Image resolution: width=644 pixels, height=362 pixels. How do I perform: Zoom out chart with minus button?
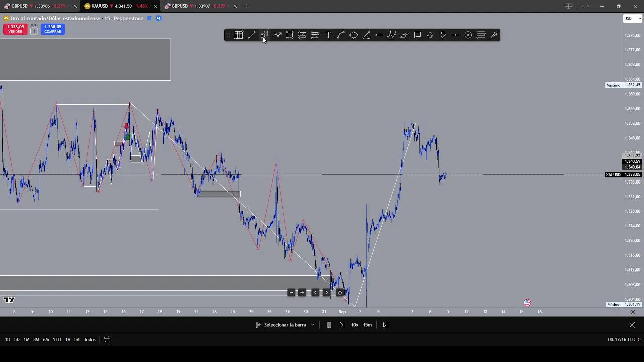(291, 293)
